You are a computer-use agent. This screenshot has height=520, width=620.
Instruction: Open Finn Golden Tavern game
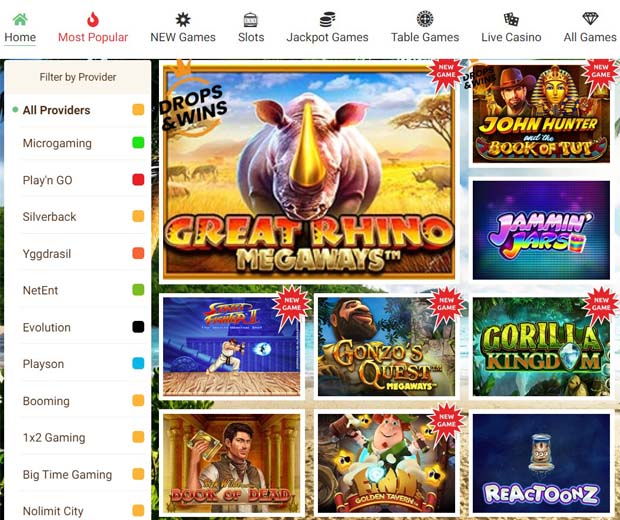tap(386, 463)
